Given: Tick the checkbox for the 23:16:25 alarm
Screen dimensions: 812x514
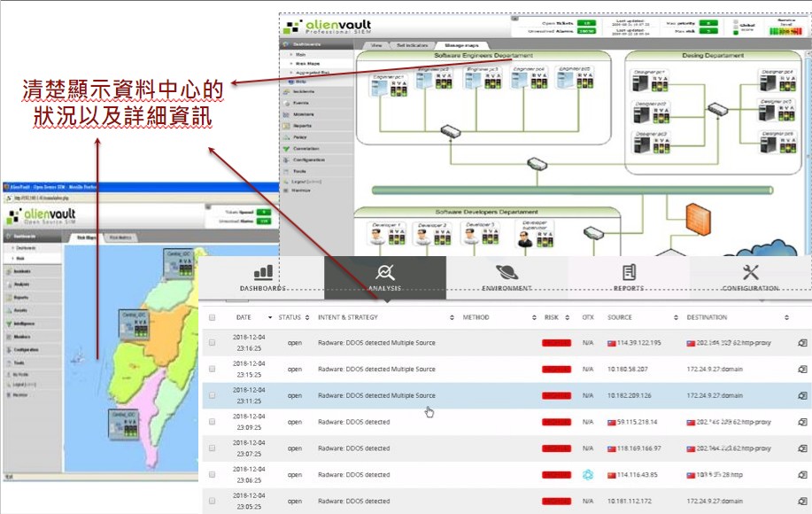Looking at the screenshot, I should tap(212, 342).
